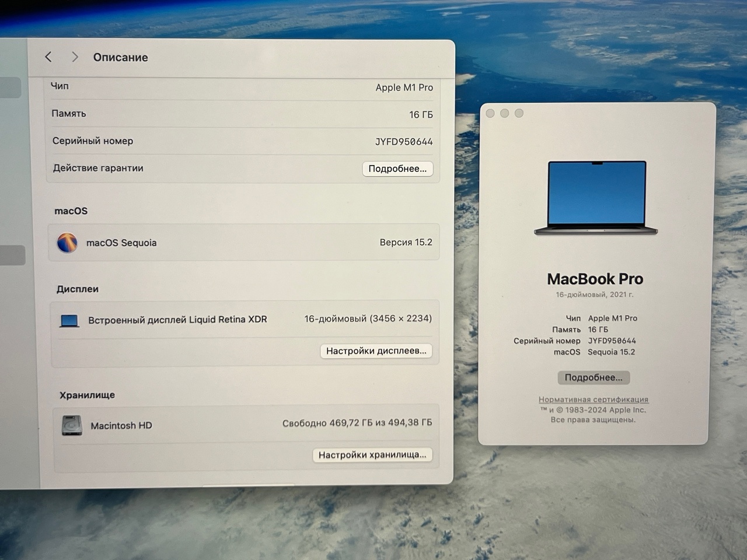Click the Описание title text
This screenshot has width=747, height=560.
[121, 57]
